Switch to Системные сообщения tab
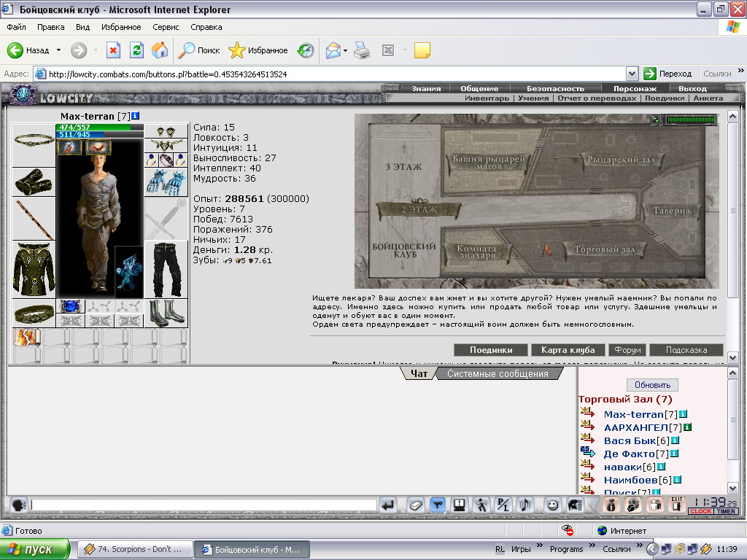 click(x=498, y=374)
